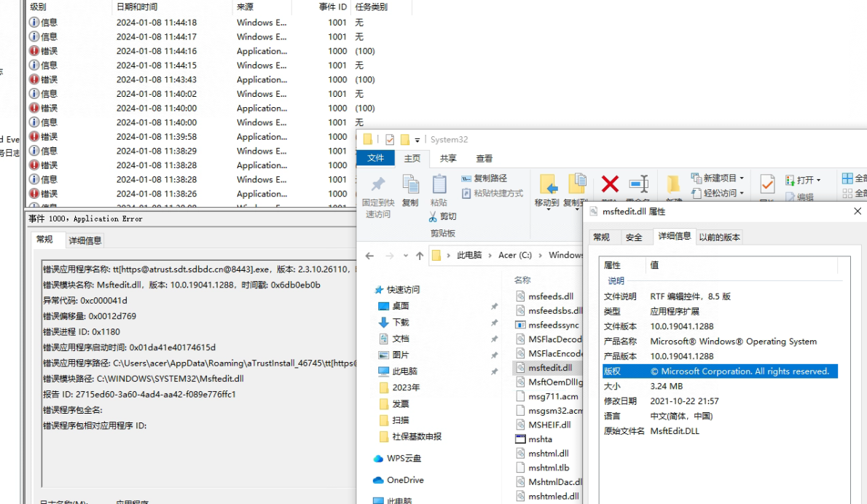The width and height of the screenshot is (867, 504).
Task: Click the Back arrow in Explorer
Action: (369, 256)
